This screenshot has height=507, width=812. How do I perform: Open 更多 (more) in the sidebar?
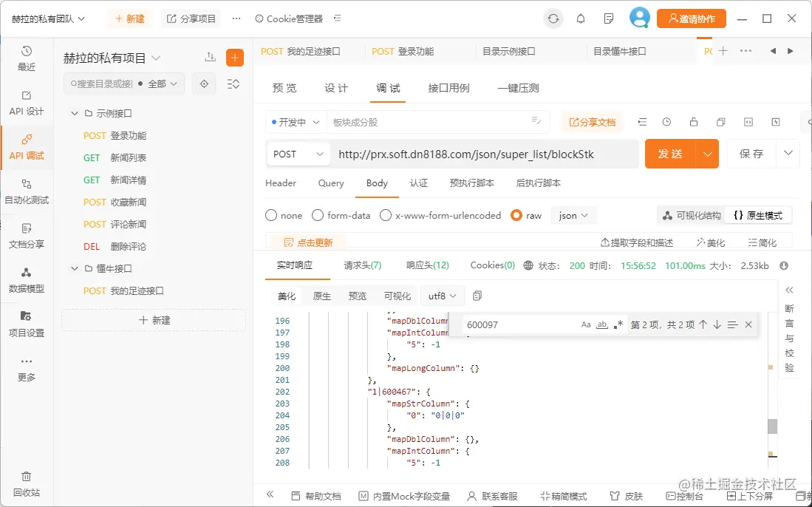tap(27, 369)
